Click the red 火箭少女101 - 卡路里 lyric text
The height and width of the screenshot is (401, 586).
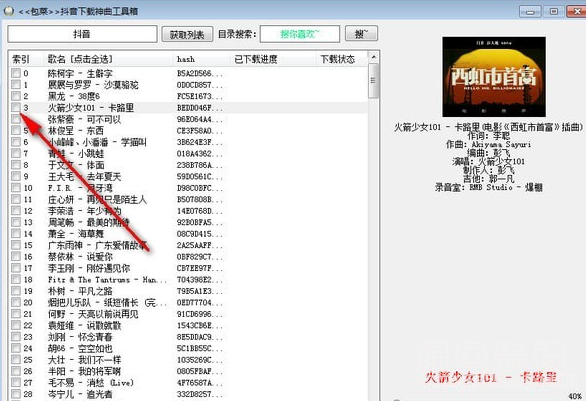tap(491, 377)
